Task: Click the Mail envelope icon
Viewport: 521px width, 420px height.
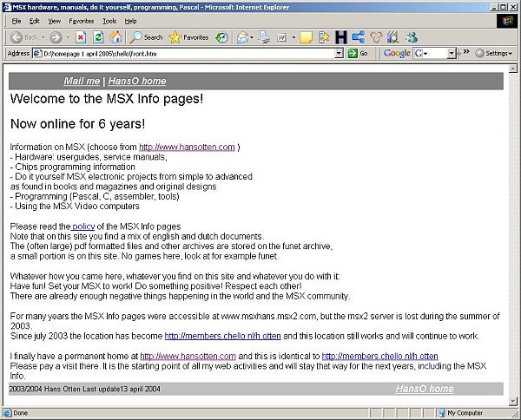Action: click(242, 37)
